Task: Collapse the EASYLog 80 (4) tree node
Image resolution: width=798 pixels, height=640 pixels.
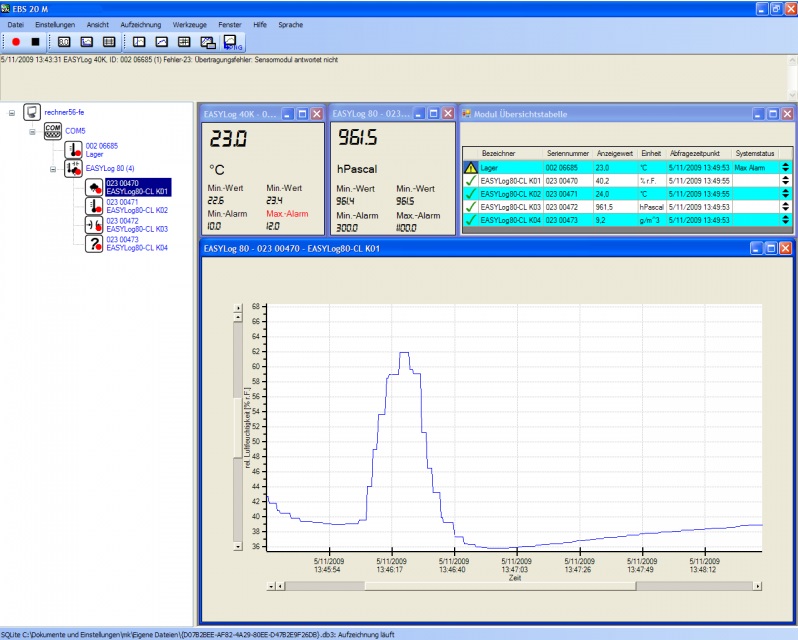Action: (53, 169)
